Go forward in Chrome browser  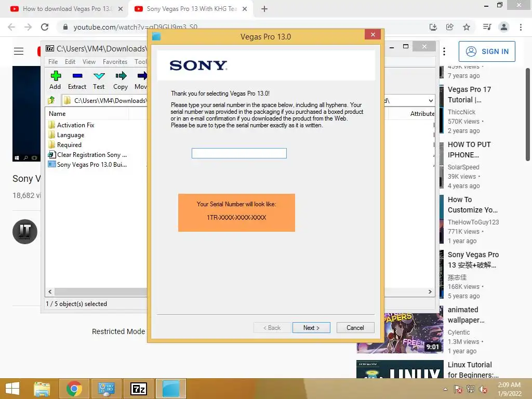tap(28, 27)
